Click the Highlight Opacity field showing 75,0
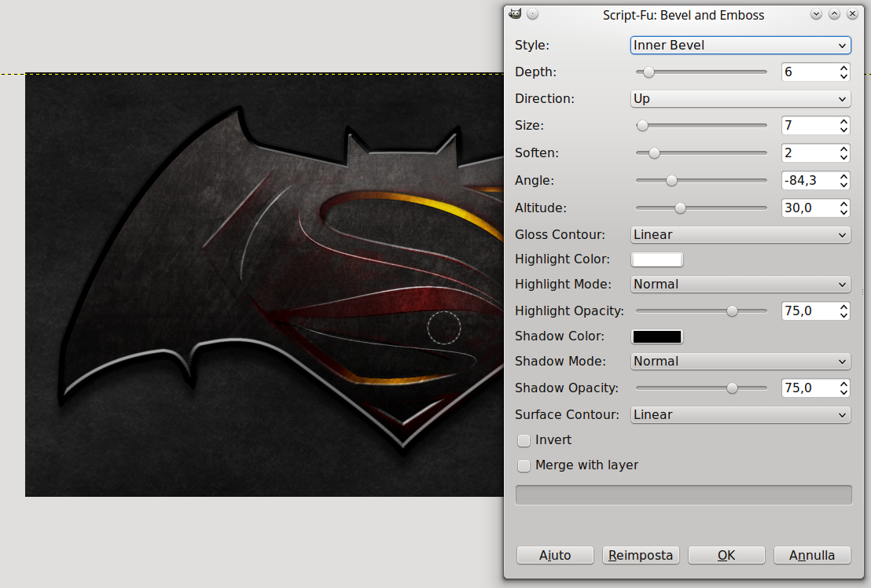The height and width of the screenshot is (588, 871). [x=810, y=311]
